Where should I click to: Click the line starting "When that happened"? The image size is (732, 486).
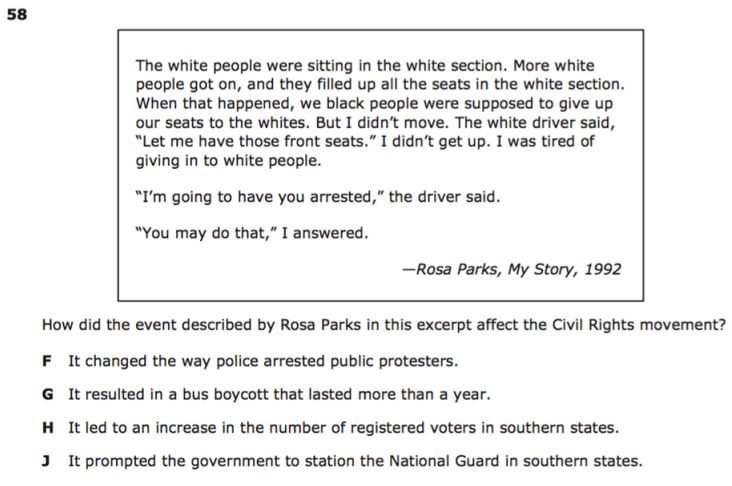point(374,104)
